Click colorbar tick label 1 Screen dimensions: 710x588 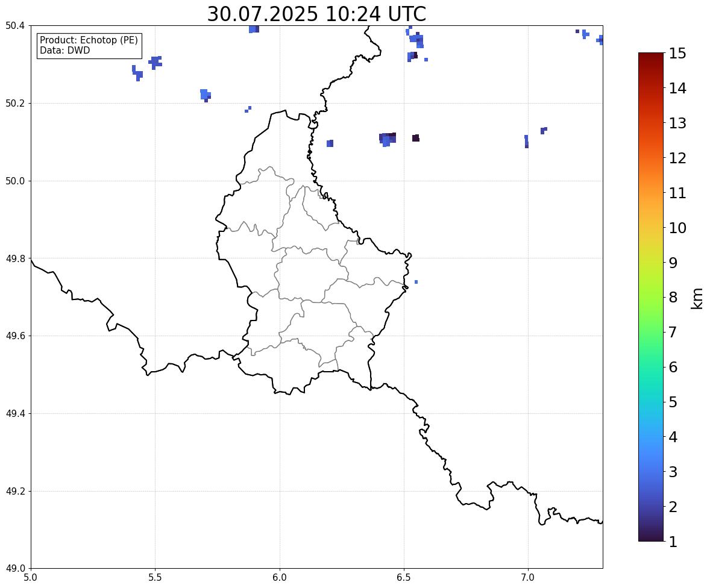click(x=673, y=542)
